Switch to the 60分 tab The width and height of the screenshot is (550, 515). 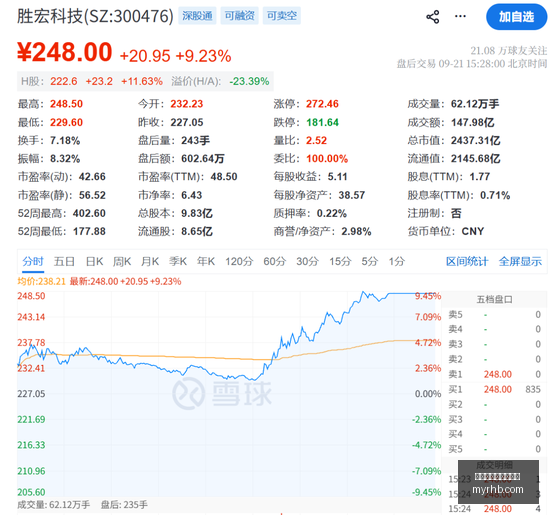pos(275,261)
